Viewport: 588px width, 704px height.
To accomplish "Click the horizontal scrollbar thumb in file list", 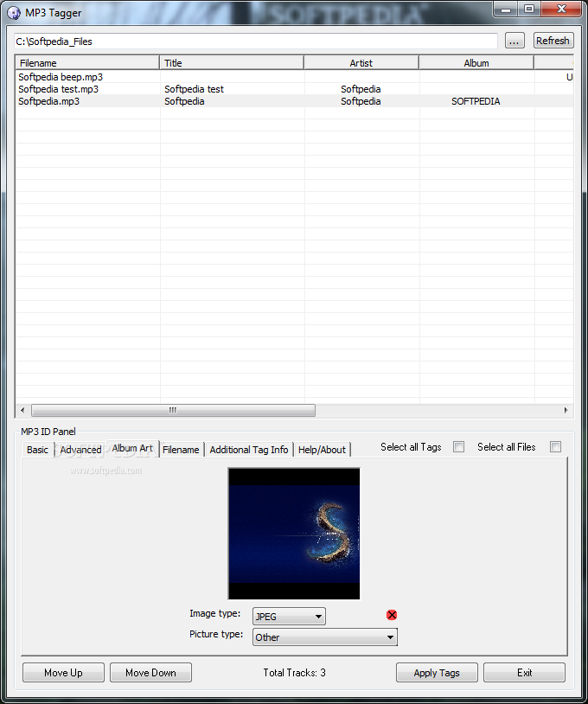I will pos(173,410).
